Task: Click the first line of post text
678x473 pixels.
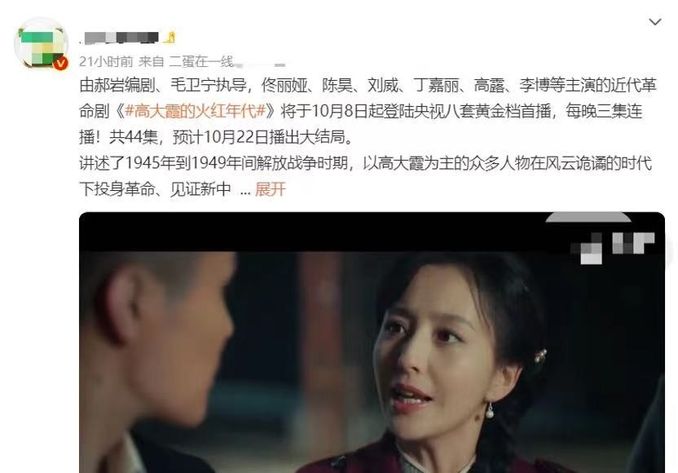Action: coord(368,85)
